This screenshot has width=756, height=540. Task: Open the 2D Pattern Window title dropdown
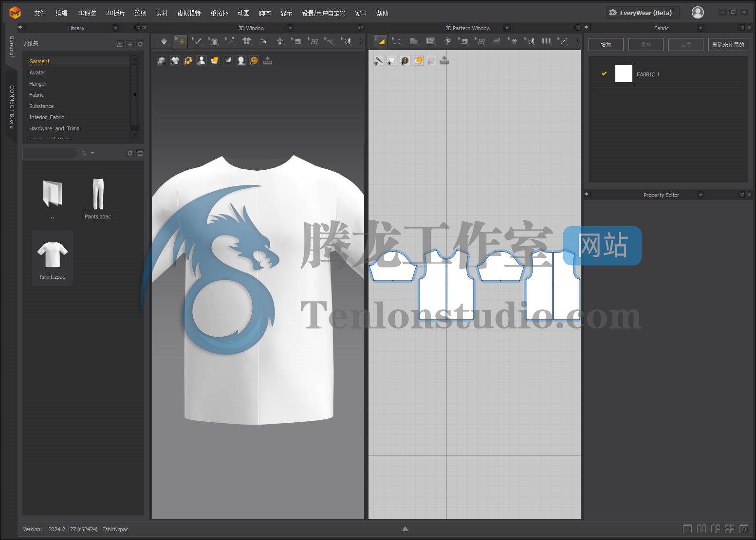(x=507, y=28)
